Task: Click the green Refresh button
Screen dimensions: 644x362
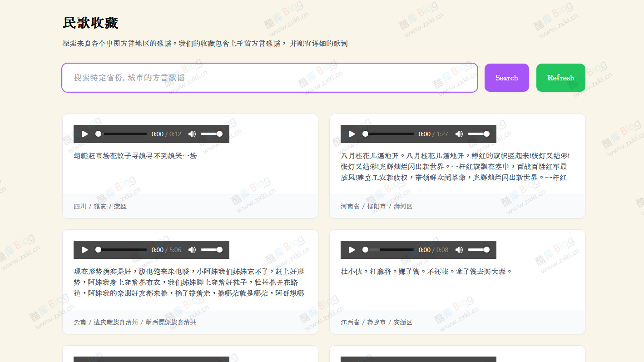Action: pos(560,77)
